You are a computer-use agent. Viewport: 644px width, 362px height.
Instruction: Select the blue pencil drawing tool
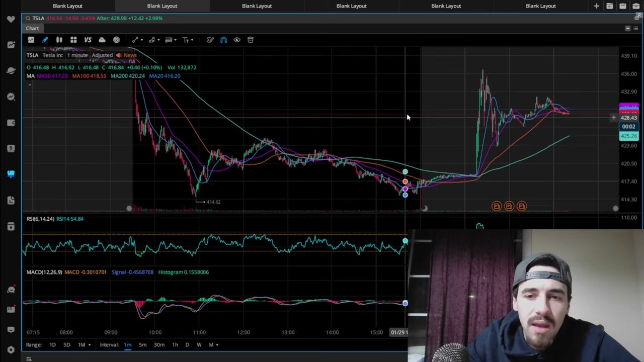(45, 40)
